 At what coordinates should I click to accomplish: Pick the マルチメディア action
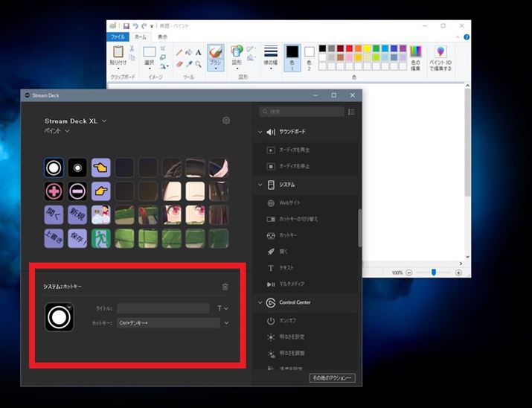click(x=291, y=284)
